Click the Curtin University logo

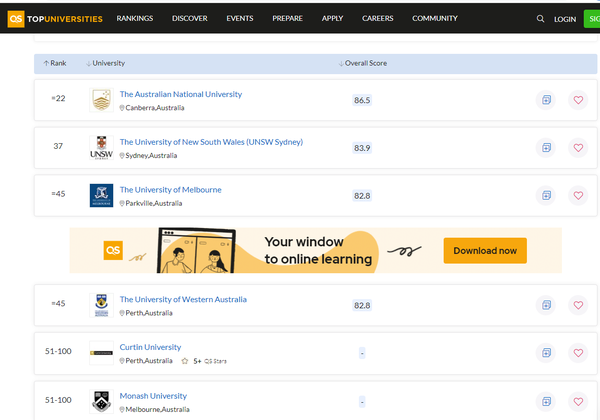[x=101, y=353]
